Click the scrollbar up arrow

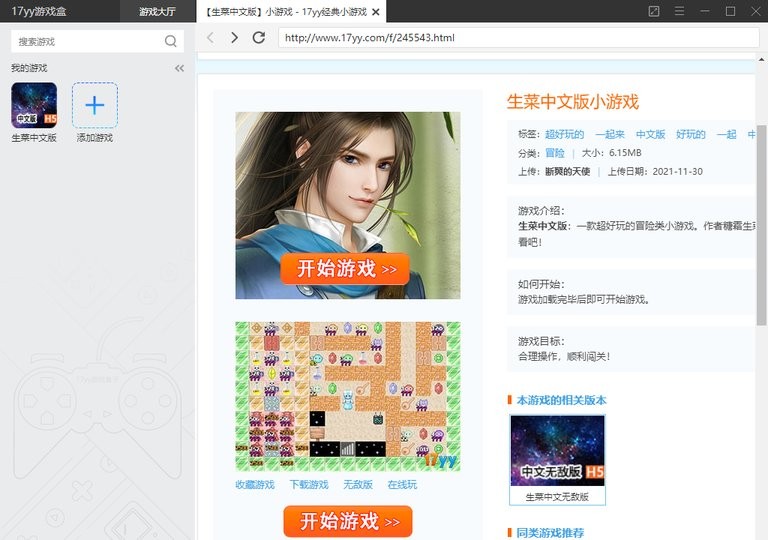[761, 59]
